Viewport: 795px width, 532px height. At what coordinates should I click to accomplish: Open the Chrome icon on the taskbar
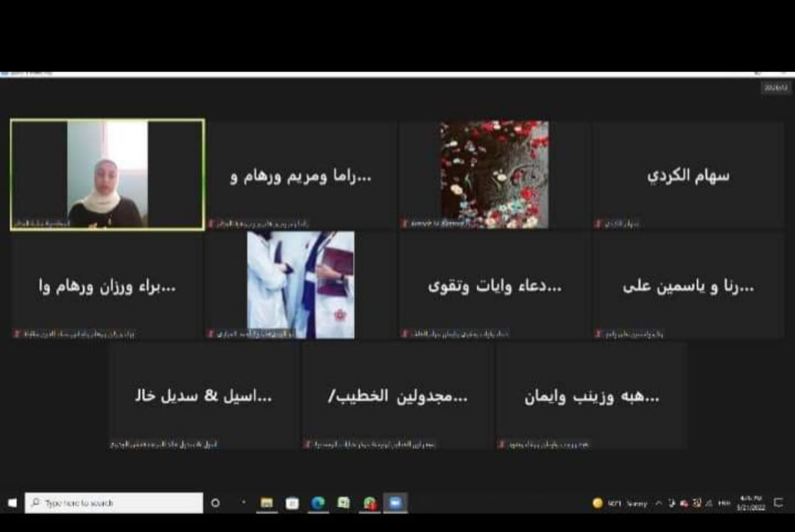point(370,503)
